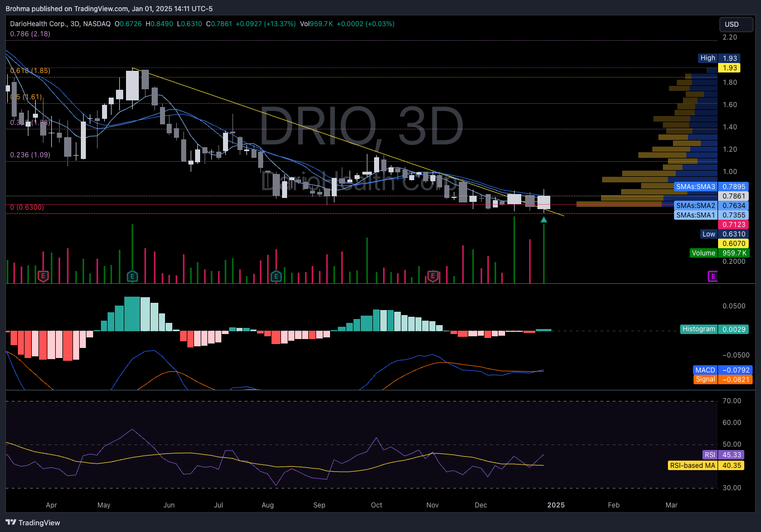
Task: Click the Brohma published on TradingView.com caption
Action: pyautogui.click(x=109, y=9)
